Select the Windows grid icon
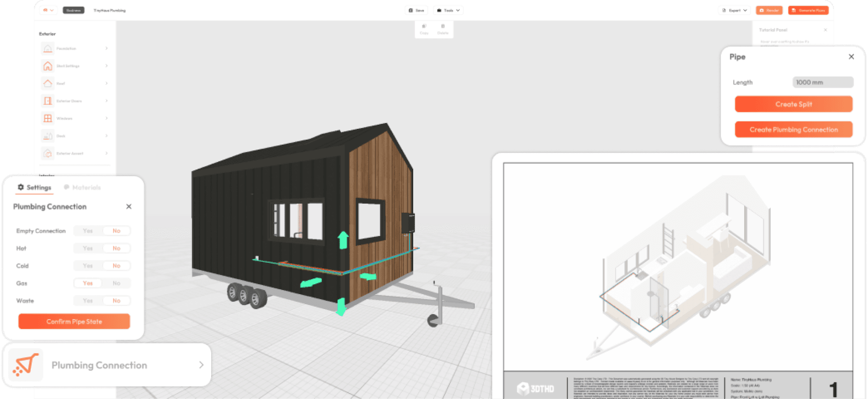Image resolution: width=868 pixels, height=399 pixels. point(47,118)
